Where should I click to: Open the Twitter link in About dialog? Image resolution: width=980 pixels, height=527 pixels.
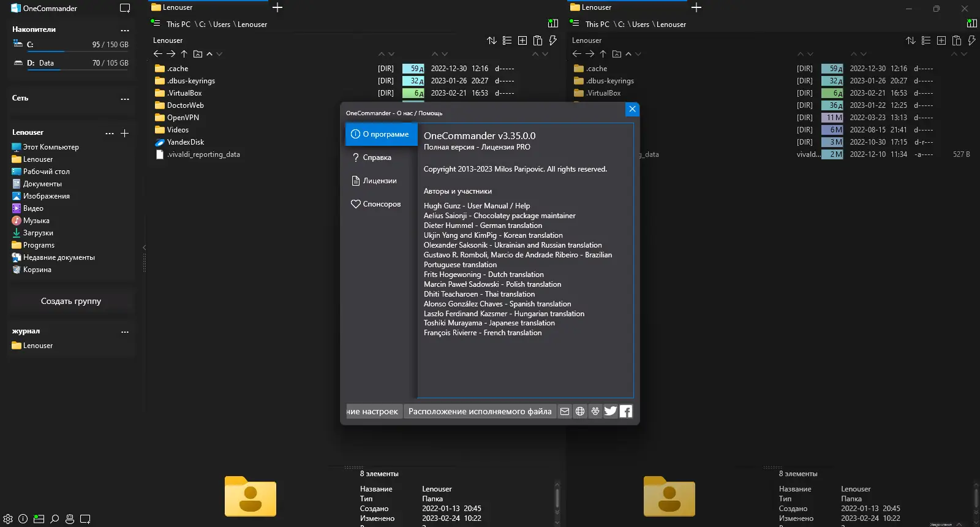point(611,411)
